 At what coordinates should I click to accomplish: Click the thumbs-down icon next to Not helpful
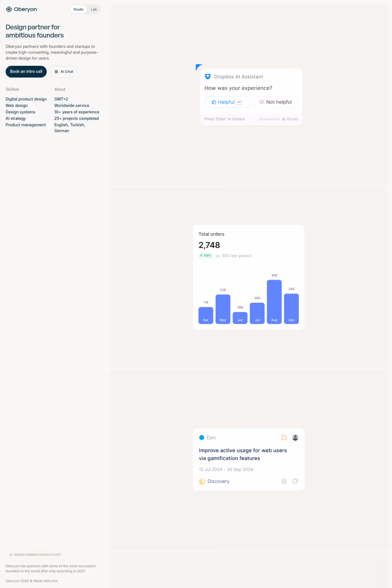coord(261,101)
